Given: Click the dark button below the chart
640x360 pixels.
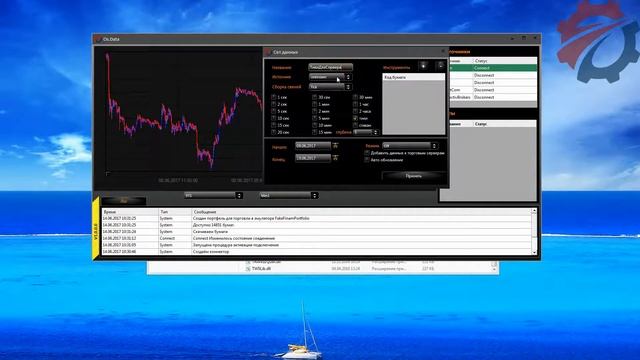Looking at the screenshot, I should pos(124,201).
